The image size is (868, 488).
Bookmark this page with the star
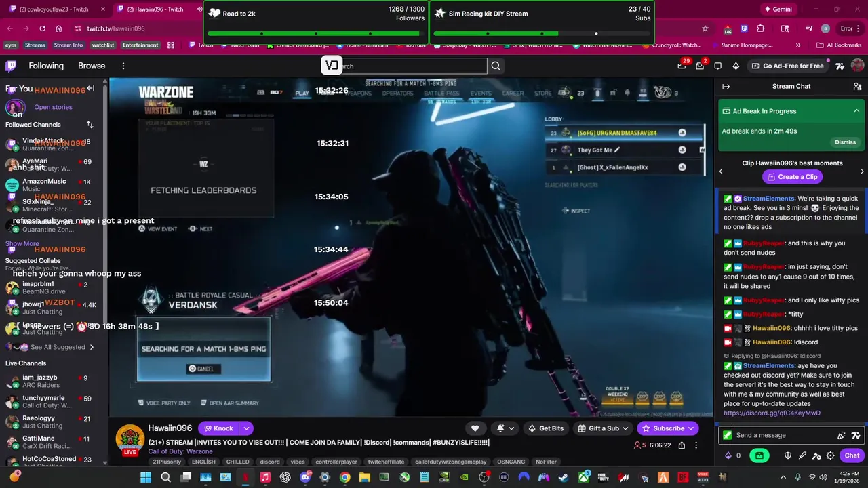(x=705, y=28)
